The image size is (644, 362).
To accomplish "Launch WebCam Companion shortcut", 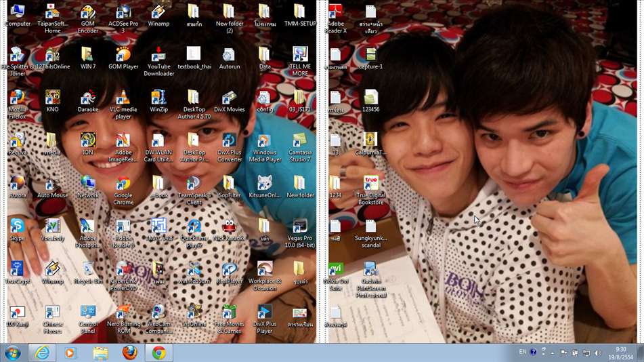I will 158,319.
